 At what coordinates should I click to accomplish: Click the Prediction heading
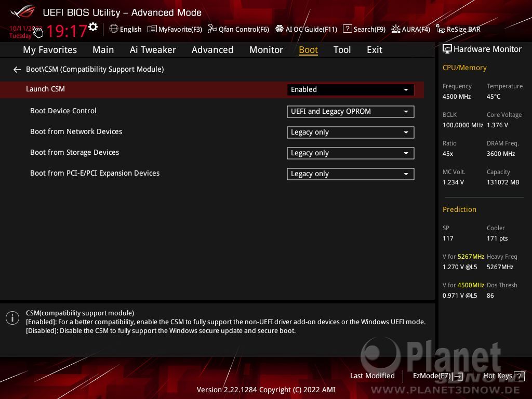click(x=459, y=209)
